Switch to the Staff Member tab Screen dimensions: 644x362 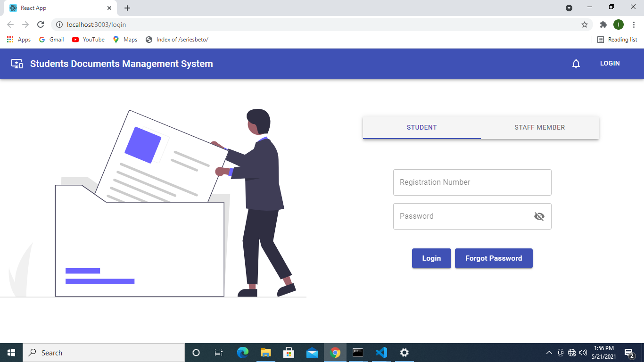pos(539,127)
